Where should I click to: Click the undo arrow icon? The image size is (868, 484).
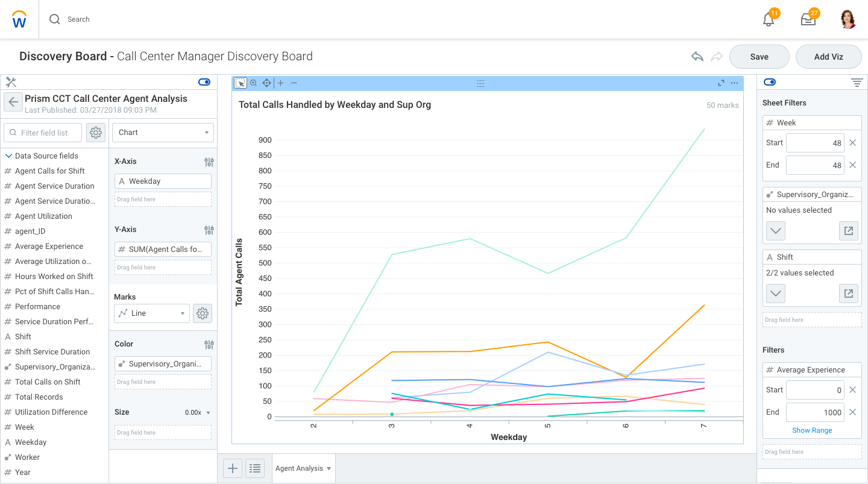[697, 57]
